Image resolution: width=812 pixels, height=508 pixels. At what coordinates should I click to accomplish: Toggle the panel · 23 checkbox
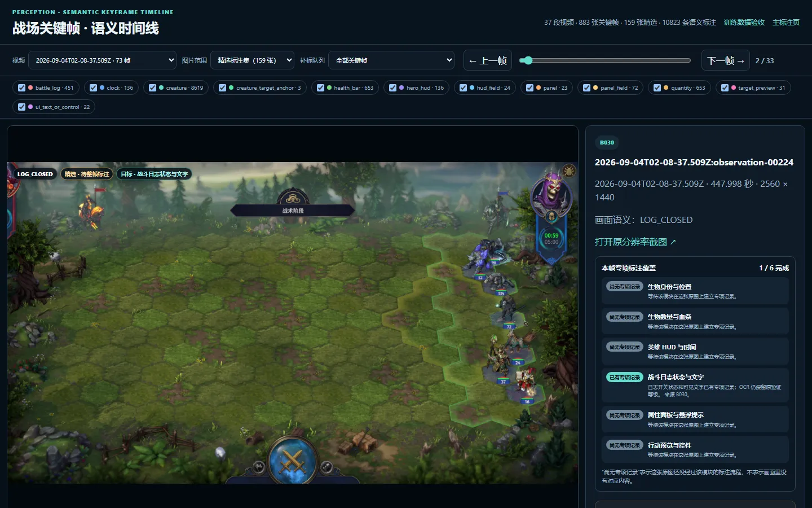529,88
